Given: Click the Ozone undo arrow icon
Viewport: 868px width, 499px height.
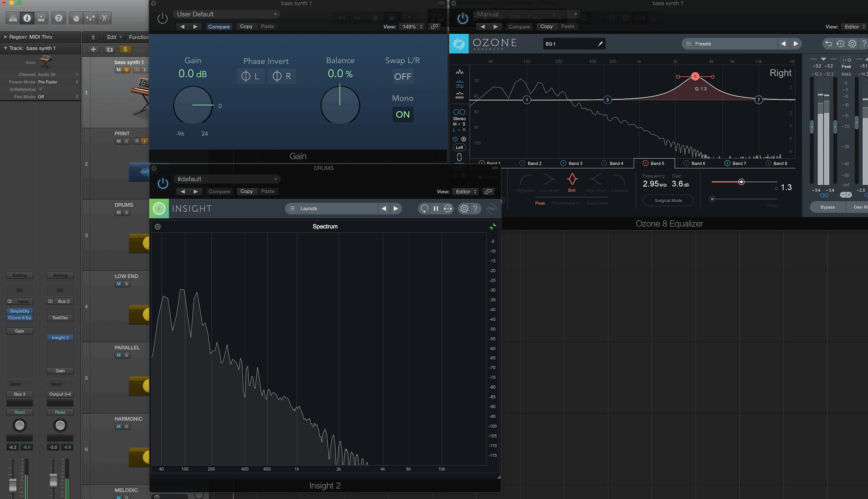Looking at the screenshot, I should point(828,44).
